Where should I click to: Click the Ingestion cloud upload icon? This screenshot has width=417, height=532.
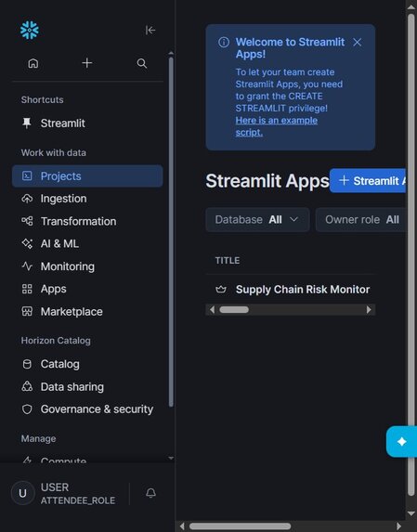click(x=27, y=199)
